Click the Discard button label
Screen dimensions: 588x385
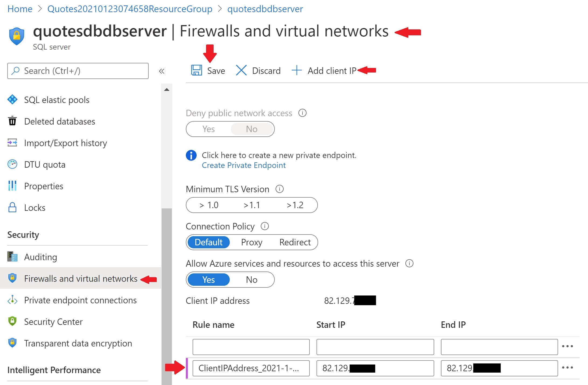pyautogui.click(x=266, y=71)
